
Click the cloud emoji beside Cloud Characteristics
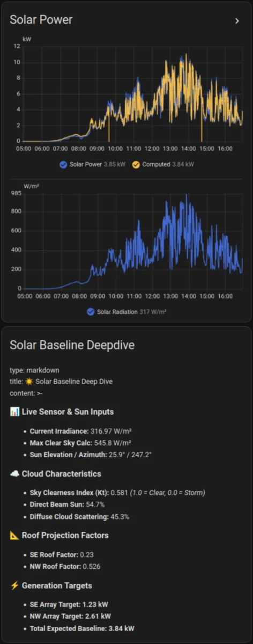pos(14,474)
